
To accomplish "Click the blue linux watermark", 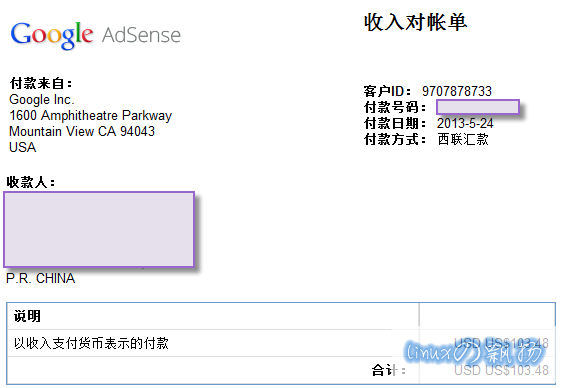I will pyautogui.click(x=473, y=352).
